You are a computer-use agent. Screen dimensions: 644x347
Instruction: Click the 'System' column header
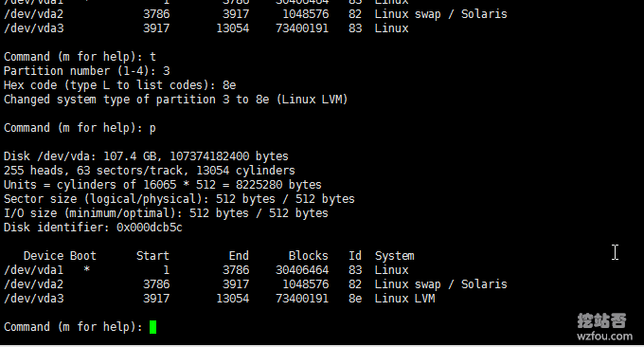coord(395,256)
